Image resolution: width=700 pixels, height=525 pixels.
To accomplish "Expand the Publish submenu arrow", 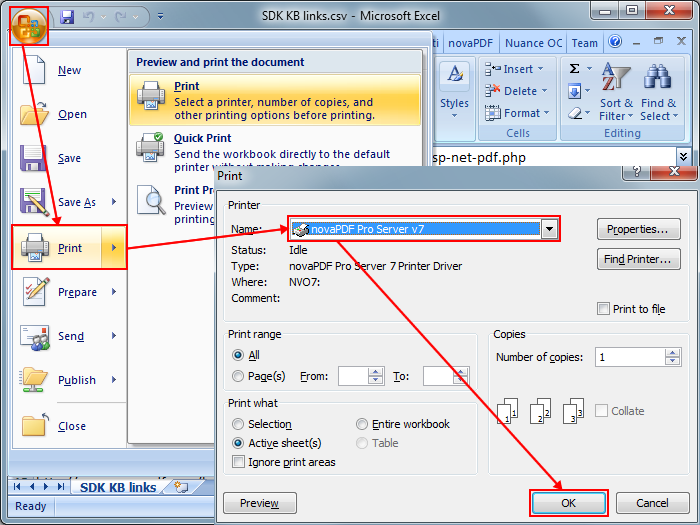I will (114, 380).
